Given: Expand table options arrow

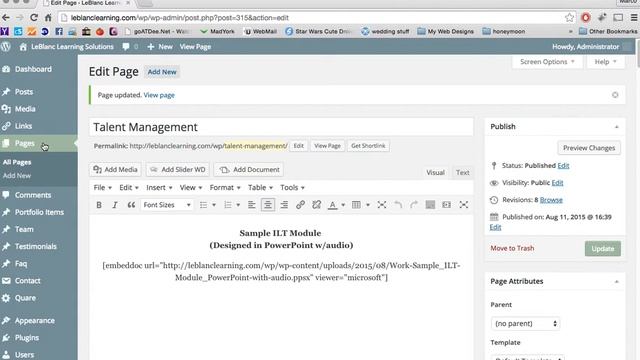Looking at the screenshot, I should (x=367, y=205).
